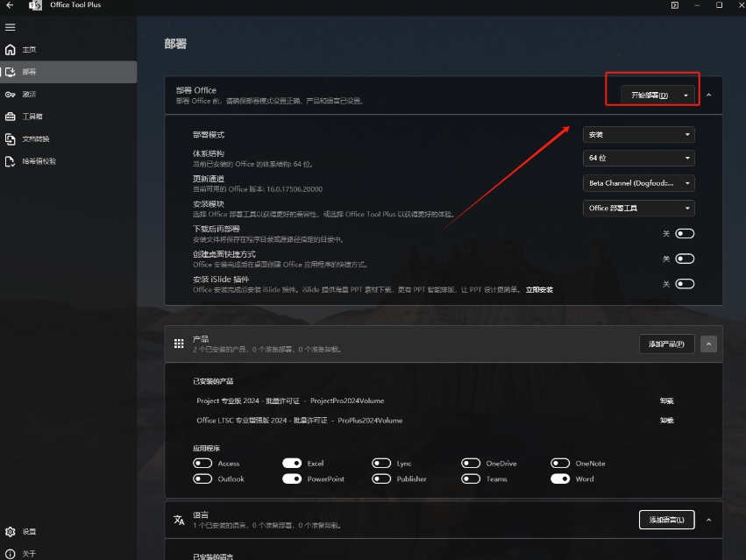This screenshot has width=746, height=560.
Task: Toggle the Excel application switch
Action: click(292, 464)
